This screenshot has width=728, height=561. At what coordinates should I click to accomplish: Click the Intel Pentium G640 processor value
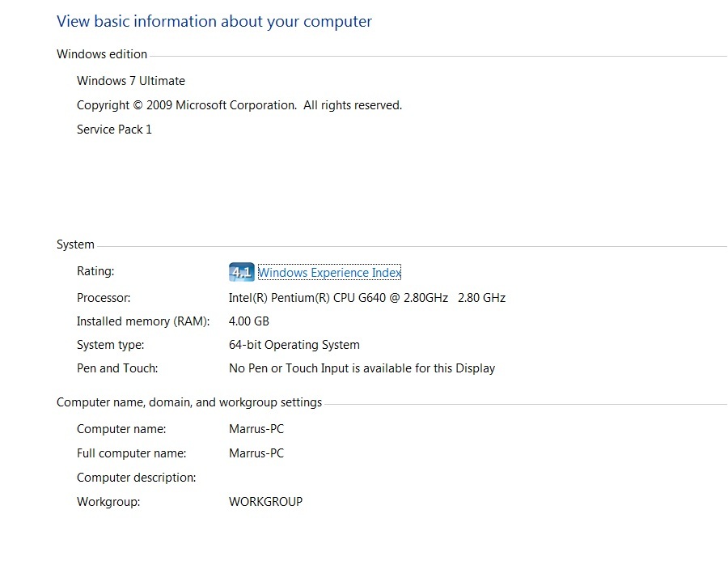(366, 298)
